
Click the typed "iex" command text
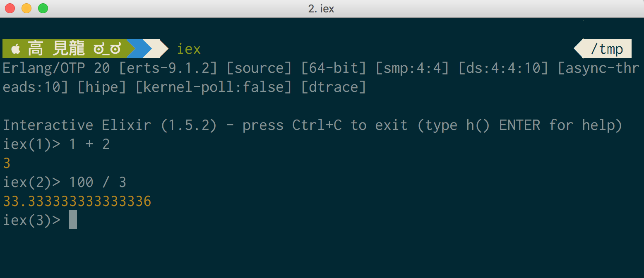click(x=189, y=49)
